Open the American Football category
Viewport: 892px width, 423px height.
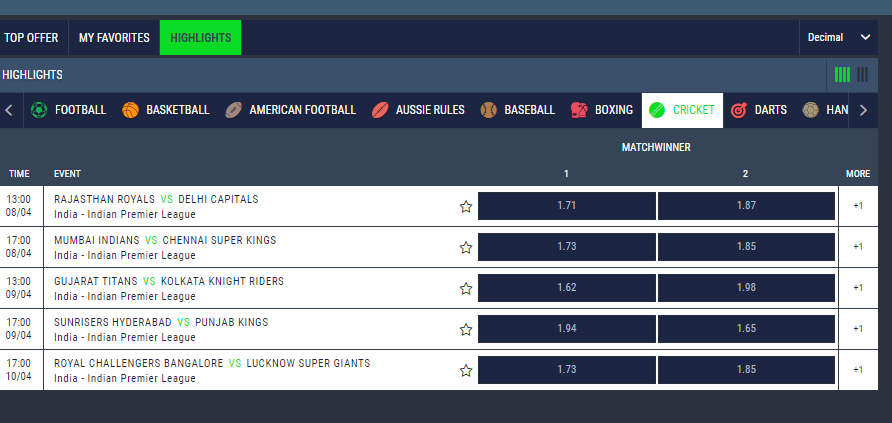click(x=290, y=110)
